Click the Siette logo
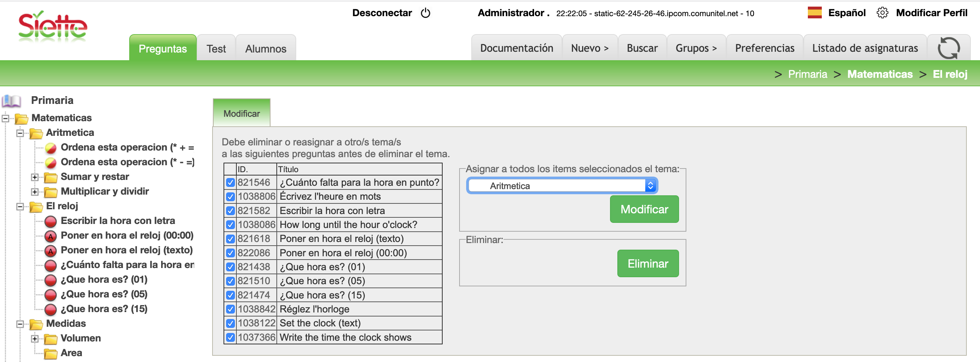The image size is (980, 362). pyautogui.click(x=52, y=27)
